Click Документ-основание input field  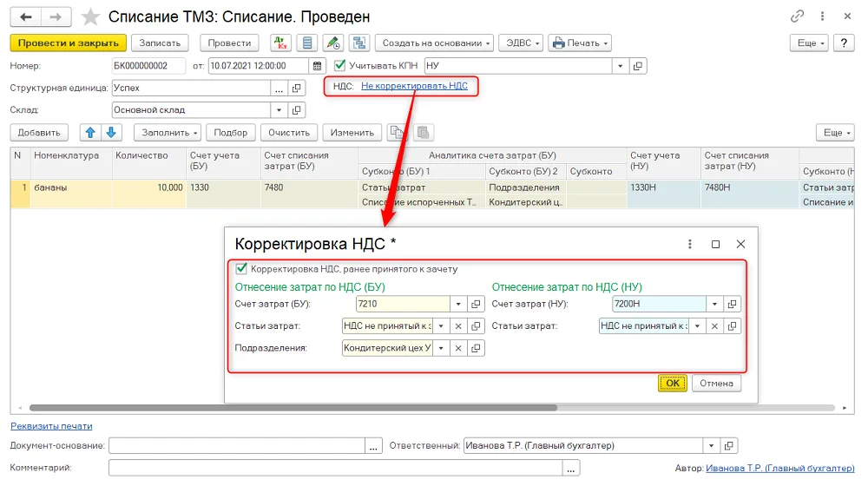point(237,445)
